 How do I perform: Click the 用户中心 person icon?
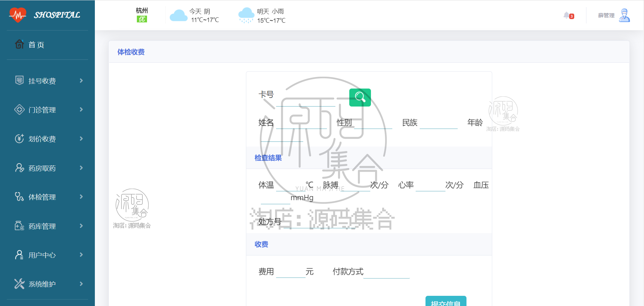coord(19,255)
